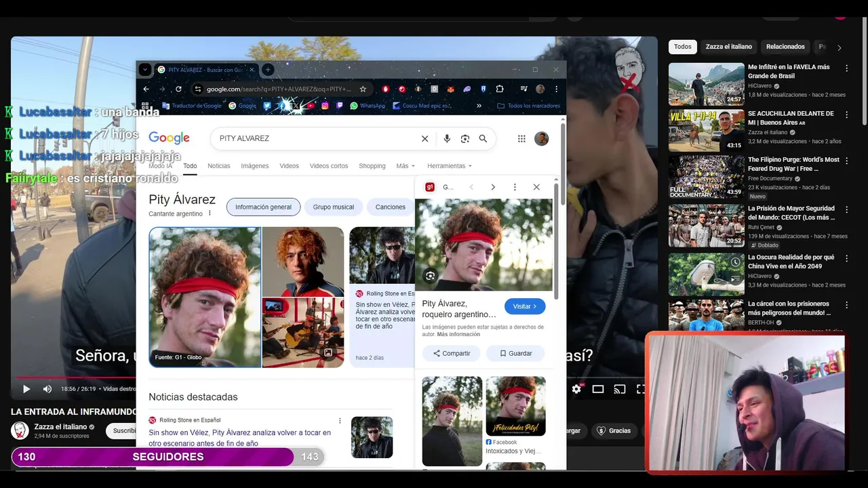This screenshot has height=488, width=868.
Task: Cast video to a device
Action: click(619, 389)
